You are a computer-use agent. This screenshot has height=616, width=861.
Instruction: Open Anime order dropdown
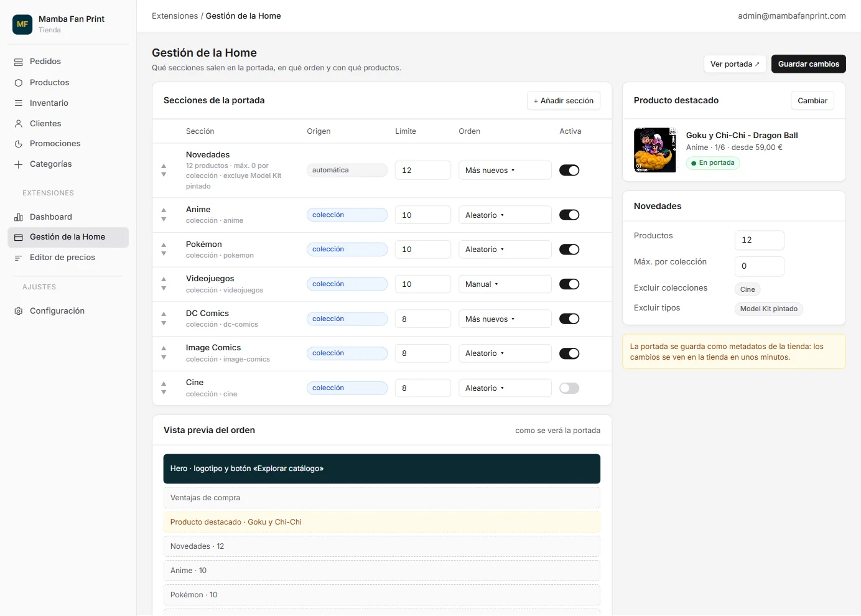(505, 215)
